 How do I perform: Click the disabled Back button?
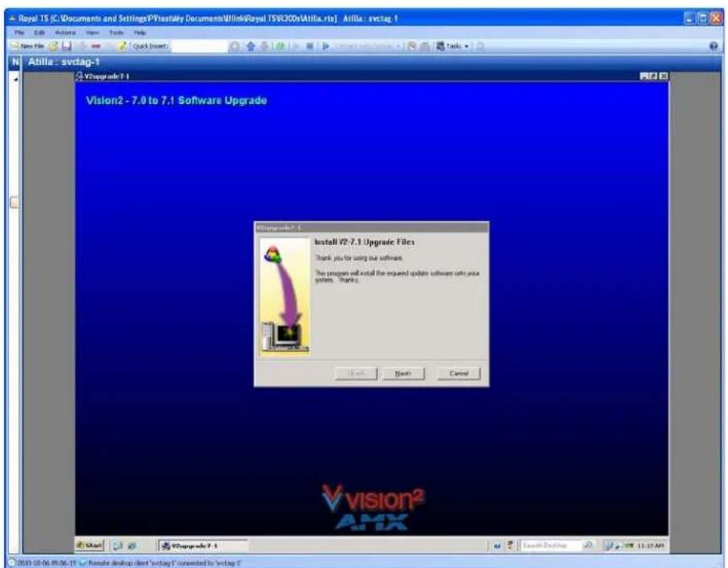pyautogui.click(x=356, y=374)
